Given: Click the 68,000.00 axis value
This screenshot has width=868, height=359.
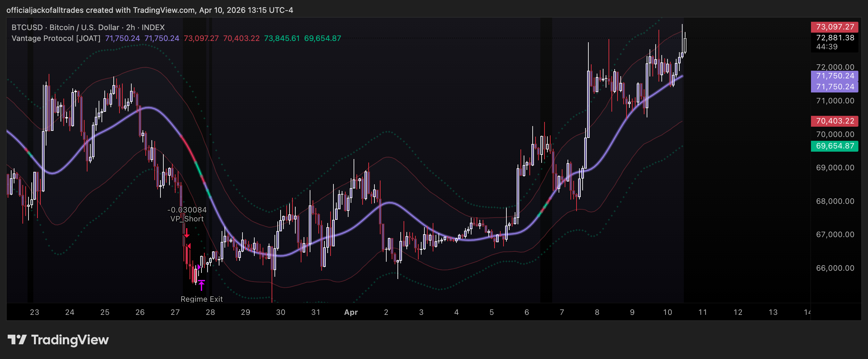Looking at the screenshot, I should click(835, 201).
